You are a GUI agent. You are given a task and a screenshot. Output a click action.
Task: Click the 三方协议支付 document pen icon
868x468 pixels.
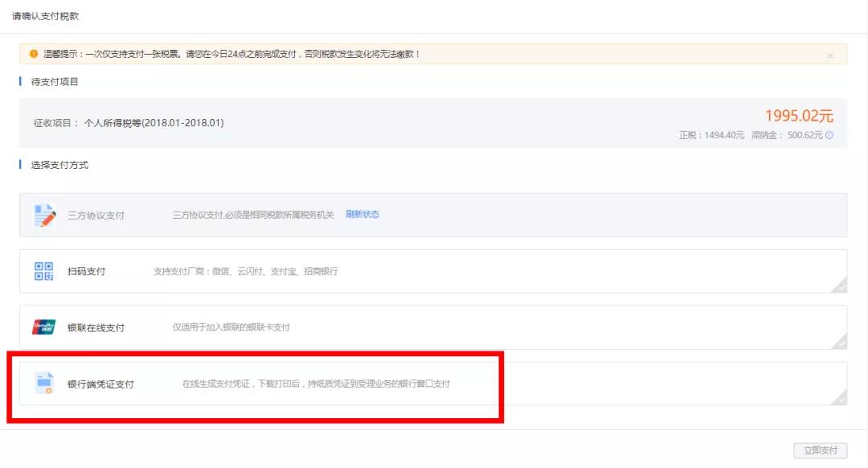(x=44, y=215)
